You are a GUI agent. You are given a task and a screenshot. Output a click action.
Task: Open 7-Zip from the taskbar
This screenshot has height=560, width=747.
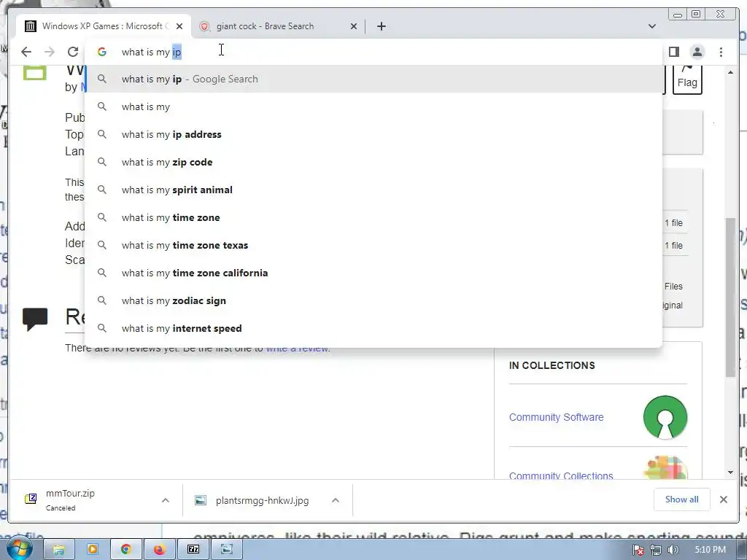[x=193, y=550]
